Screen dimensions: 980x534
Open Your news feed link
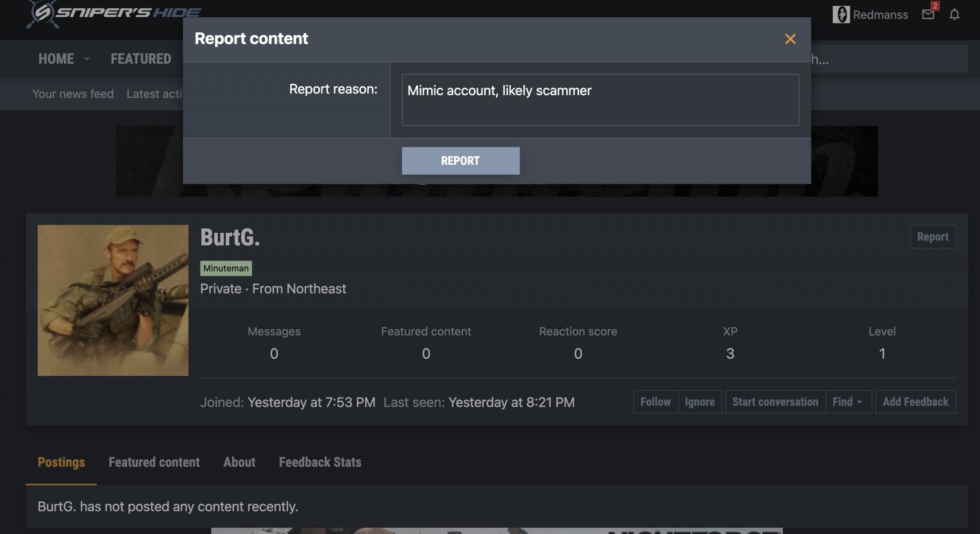[x=73, y=94]
